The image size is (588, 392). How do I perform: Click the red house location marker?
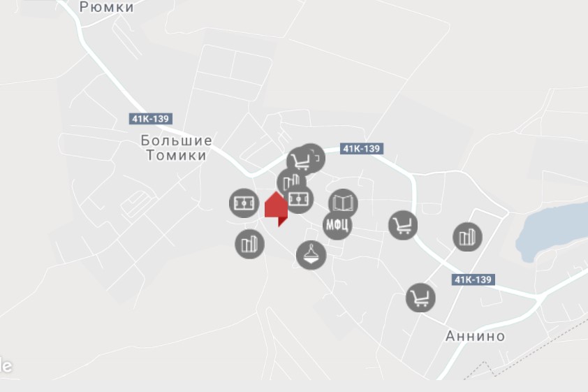tap(276, 208)
